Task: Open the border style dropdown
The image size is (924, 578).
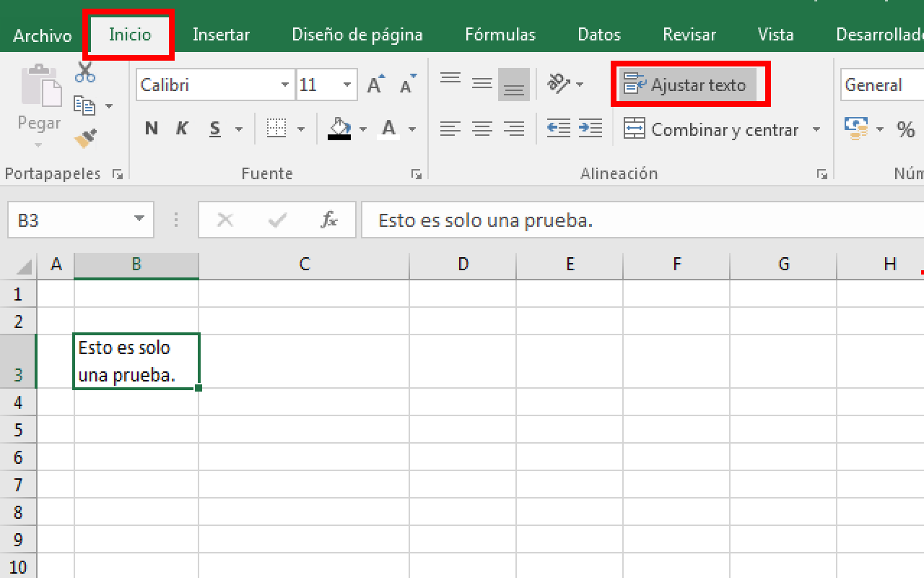Action: (302, 129)
